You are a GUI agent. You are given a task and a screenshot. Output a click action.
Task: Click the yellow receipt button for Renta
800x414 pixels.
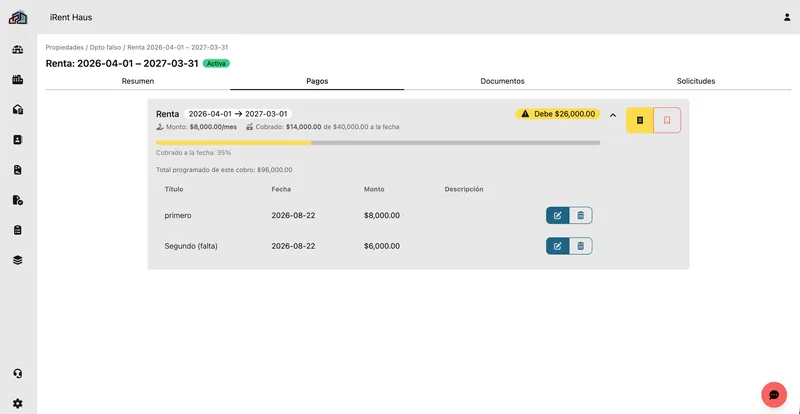(x=640, y=120)
